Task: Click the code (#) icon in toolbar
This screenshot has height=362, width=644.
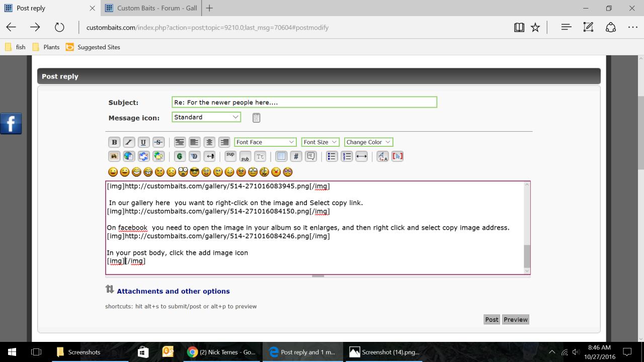Action: (296, 156)
